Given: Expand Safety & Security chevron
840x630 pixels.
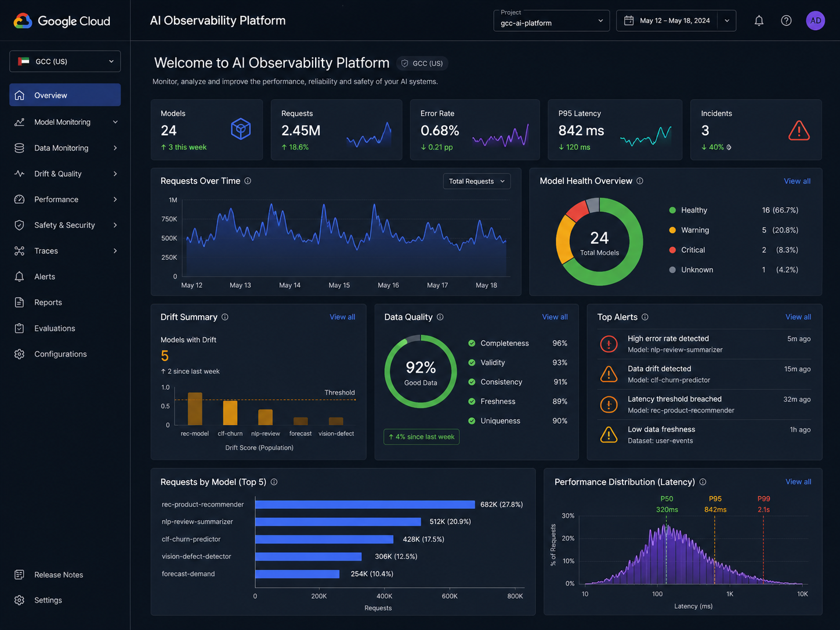Looking at the screenshot, I should (115, 225).
